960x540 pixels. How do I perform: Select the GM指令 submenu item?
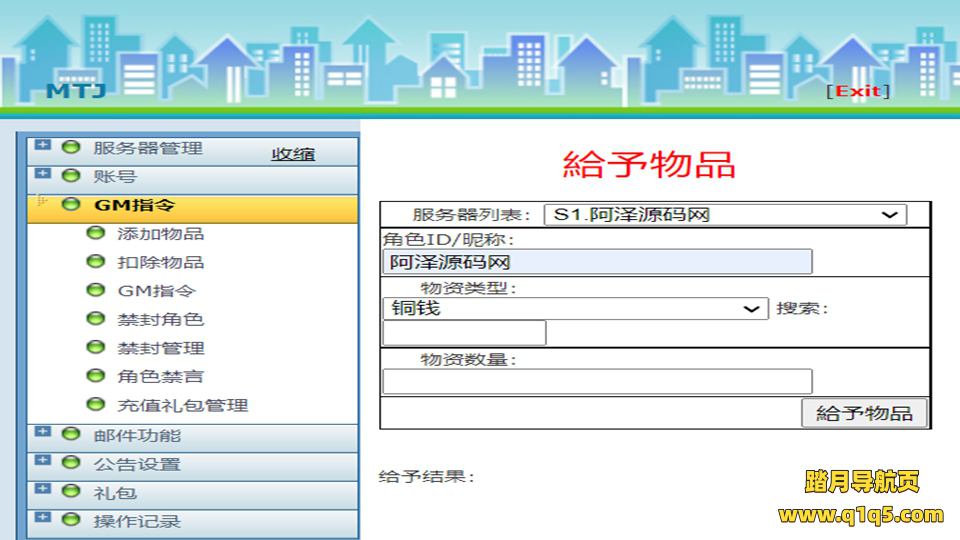tap(156, 291)
